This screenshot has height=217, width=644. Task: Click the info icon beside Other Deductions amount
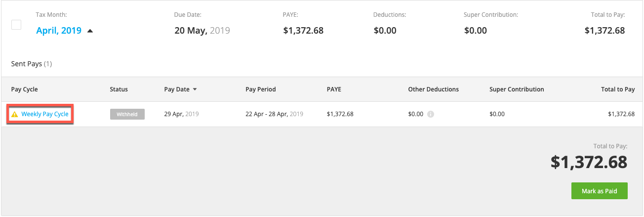tap(431, 114)
